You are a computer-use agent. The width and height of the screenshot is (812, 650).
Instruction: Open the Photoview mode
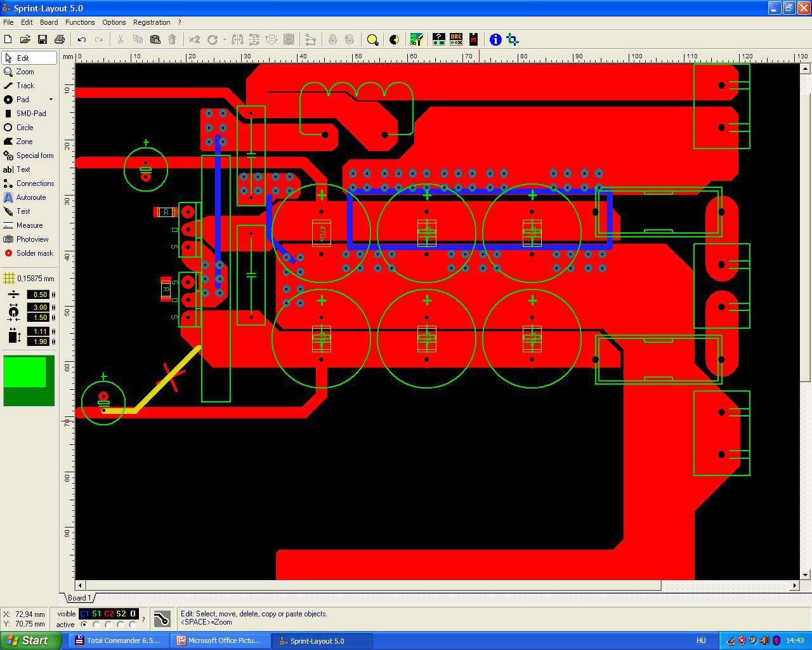(29, 239)
